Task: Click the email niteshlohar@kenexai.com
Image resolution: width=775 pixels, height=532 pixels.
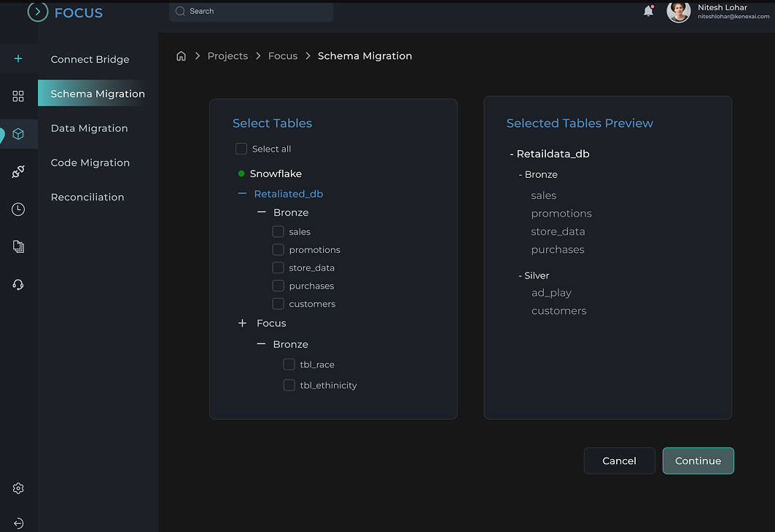Action: tap(733, 16)
